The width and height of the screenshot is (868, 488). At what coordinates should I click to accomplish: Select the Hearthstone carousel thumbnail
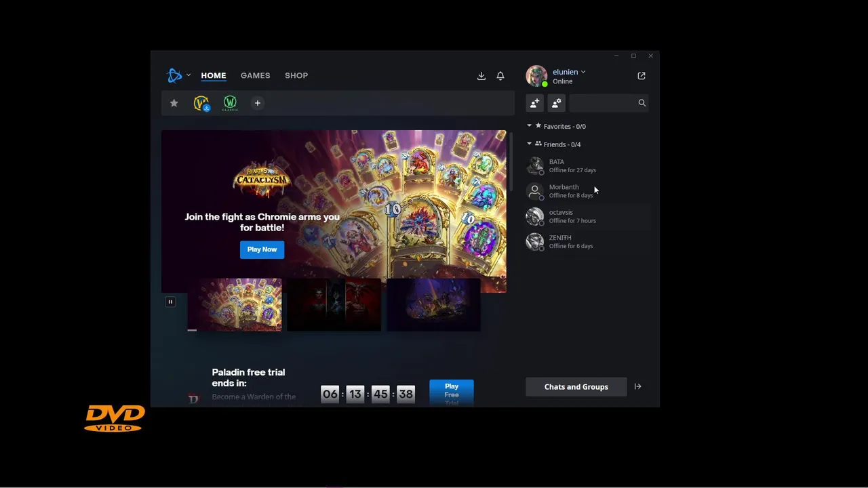pyautogui.click(x=235, y=304)
